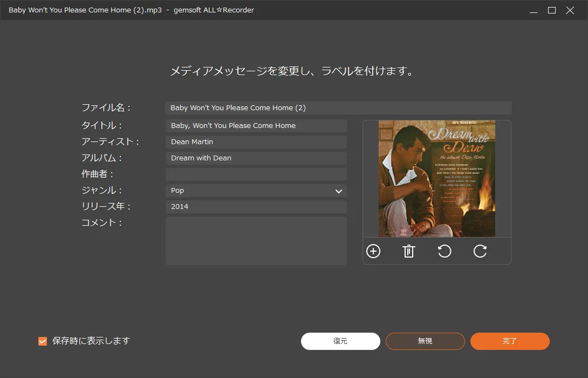Confirm changes with the 完了 button
Viewport: 588px width, 378px height.
click(x=510, y=341)
